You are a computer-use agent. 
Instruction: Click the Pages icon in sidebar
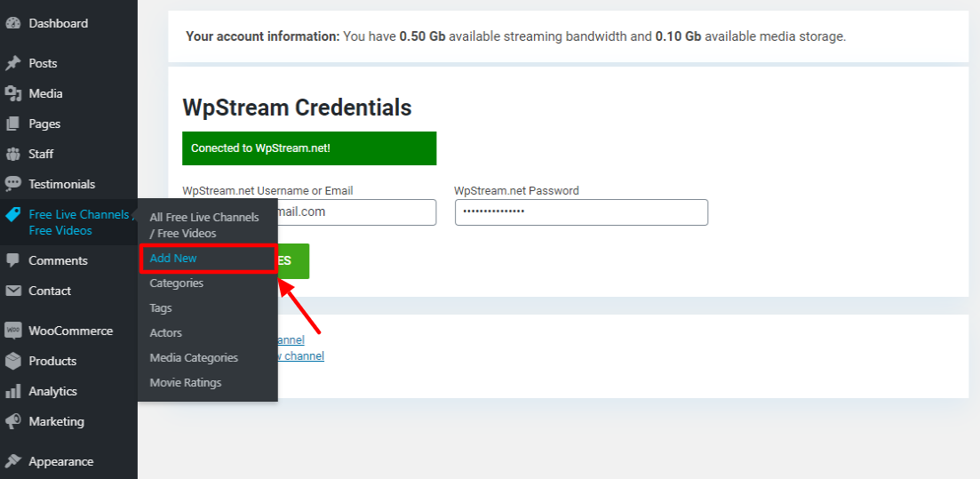tap(13, 124)
